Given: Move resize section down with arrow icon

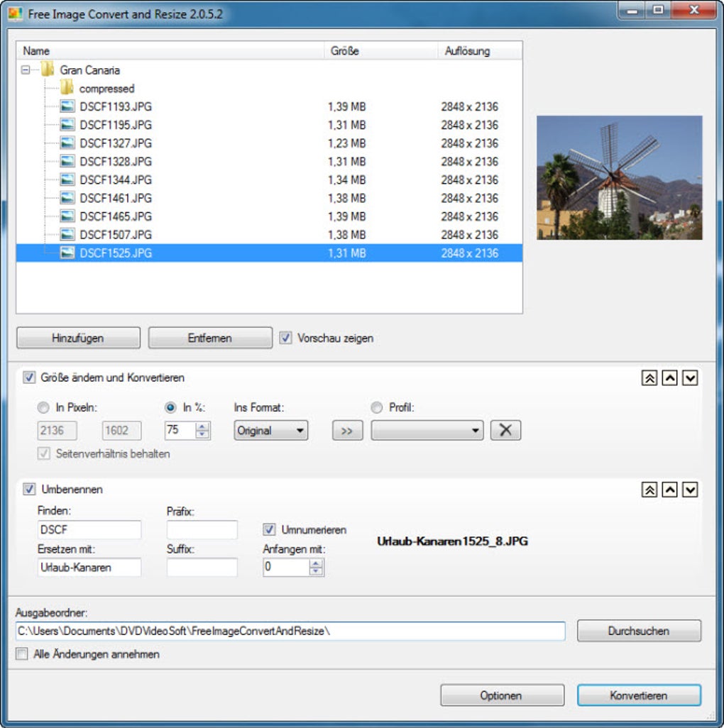Looking at the screenshot, I should pyautogui.click(x=690, y=378).
